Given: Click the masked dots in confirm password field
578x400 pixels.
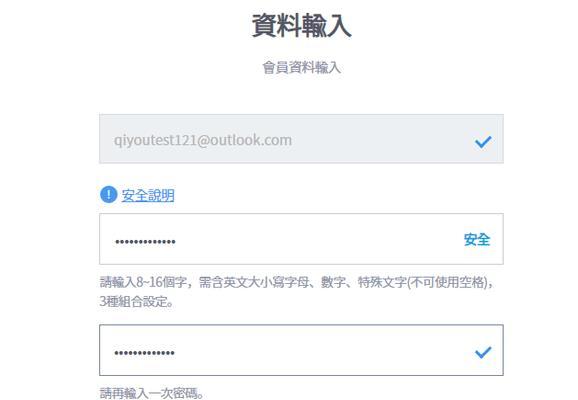Looking at the screenshot, I should coord(144,353).
